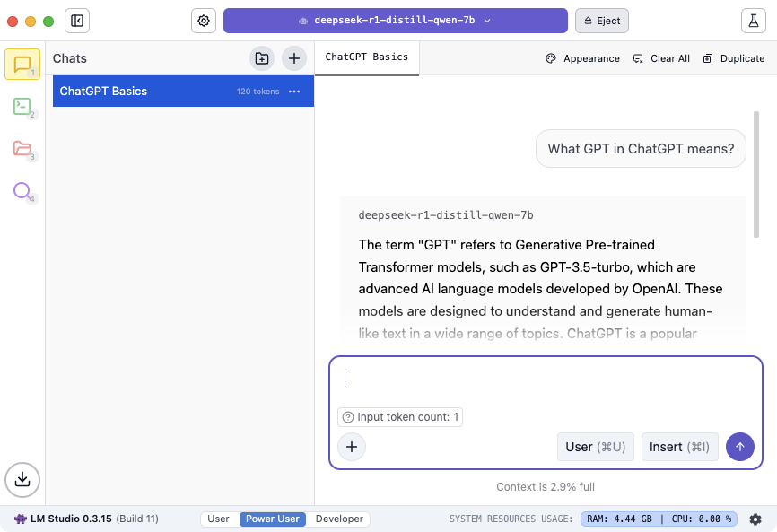This screenshot has width=777, height=532.
Task: Switch to Developer mode
Action: tap(339, 519)
